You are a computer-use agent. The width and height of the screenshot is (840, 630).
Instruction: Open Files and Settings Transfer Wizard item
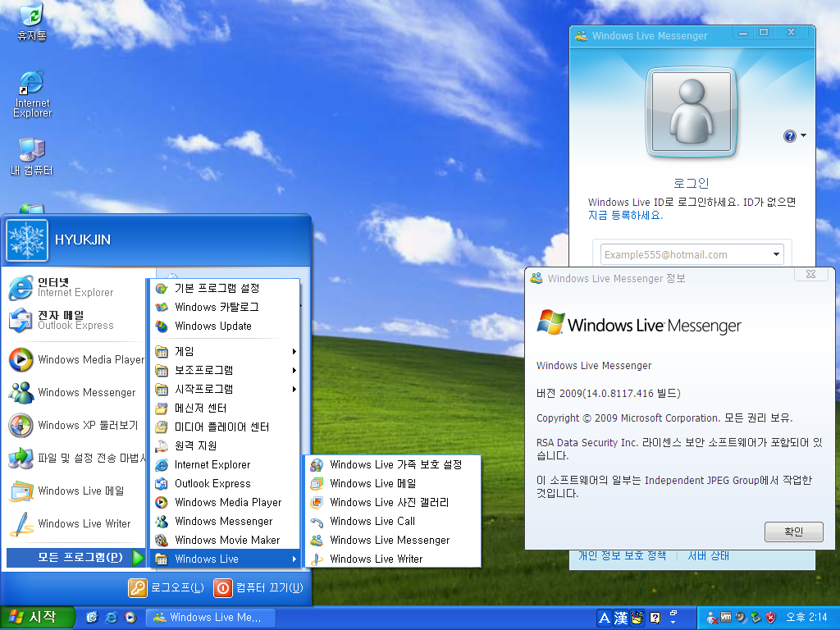[x=76, y=458]
